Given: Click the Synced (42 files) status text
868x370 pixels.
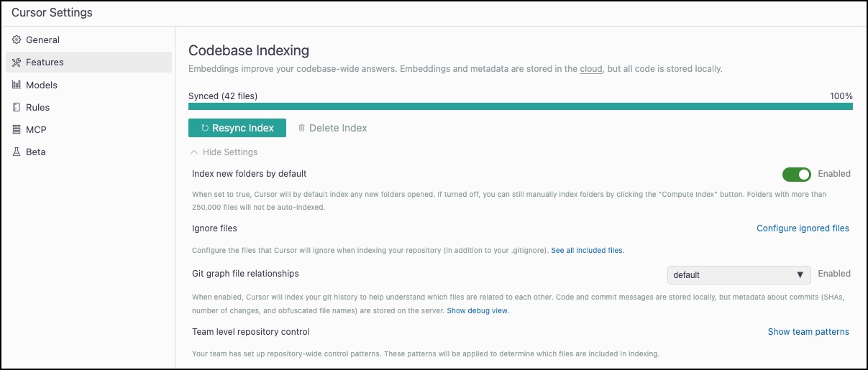Looking at the screenshot, I should tap(223, 96).
